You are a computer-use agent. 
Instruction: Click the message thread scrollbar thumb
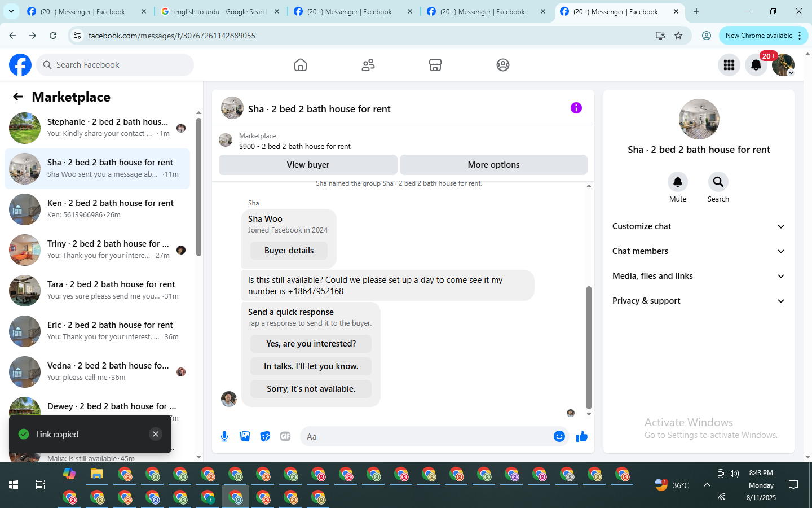pyautogui.click(x=589, y=348)
